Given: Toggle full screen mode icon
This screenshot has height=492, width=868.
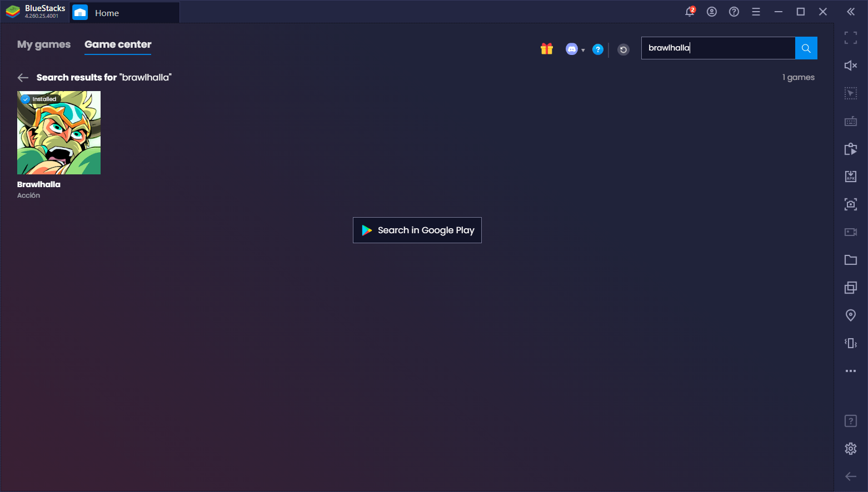Looking at the screenshot, I should tap(851, 38).
